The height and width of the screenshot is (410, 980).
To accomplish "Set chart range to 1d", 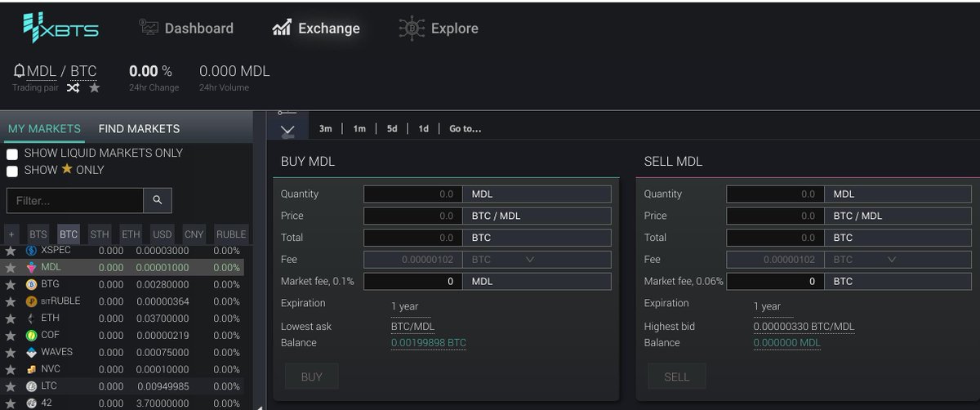I will 423,129.
